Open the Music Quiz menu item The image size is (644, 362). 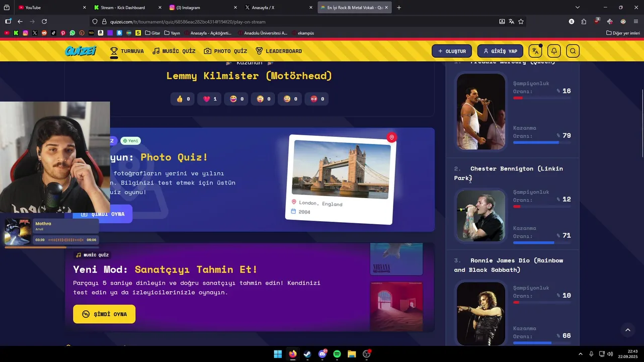point(174,51)
